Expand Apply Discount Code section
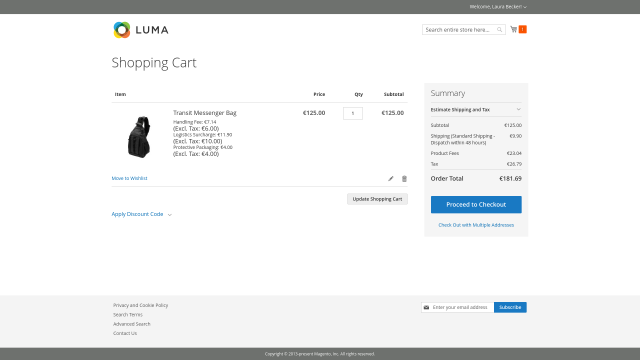The image size is (640, 360). coord(141,214)
